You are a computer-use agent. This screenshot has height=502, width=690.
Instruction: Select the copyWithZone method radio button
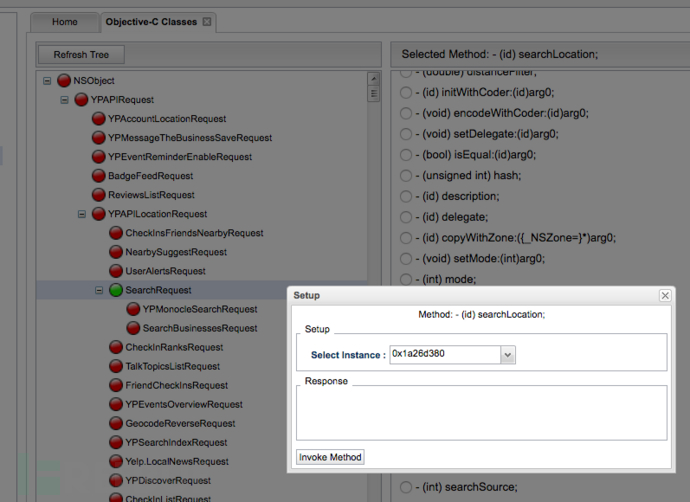pyautogui.click(x=406, y=238)
